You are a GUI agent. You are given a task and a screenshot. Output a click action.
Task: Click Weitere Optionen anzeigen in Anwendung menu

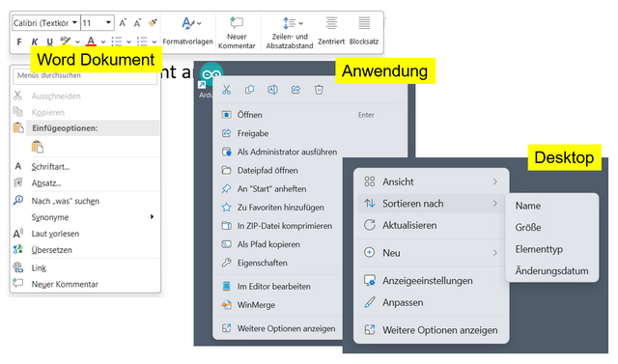[286, 328]
